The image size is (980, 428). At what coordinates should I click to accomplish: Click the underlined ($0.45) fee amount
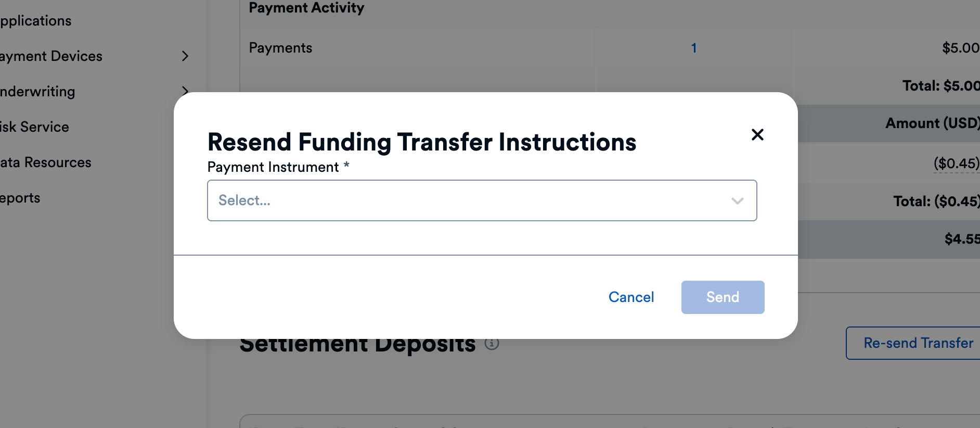click(956, 163)
